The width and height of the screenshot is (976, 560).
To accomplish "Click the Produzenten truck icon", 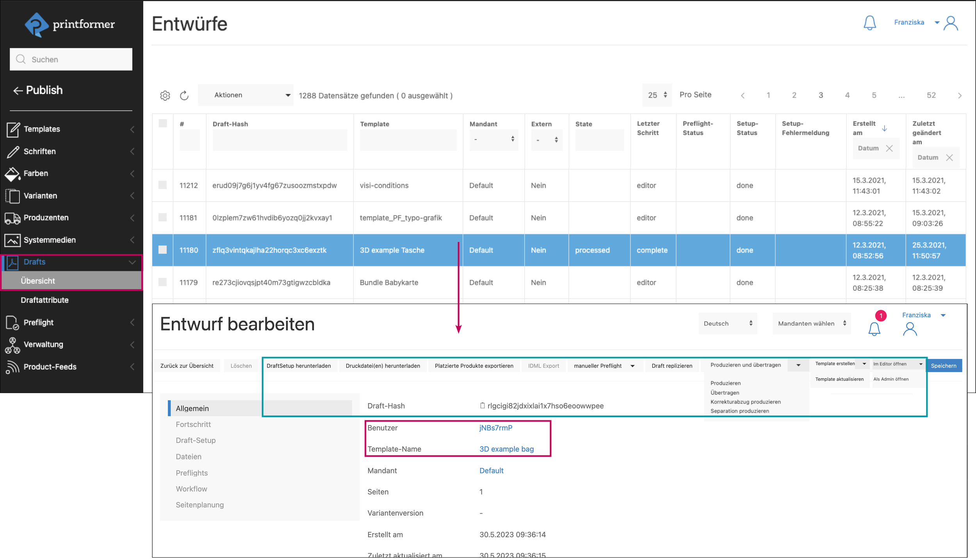I will (x=12, y=218).
